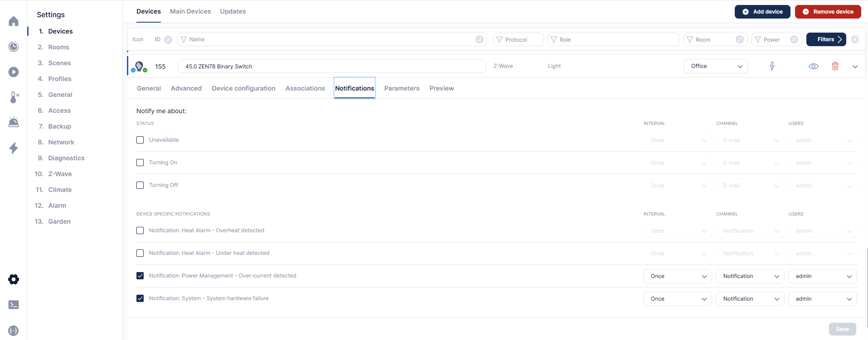Click the light bulb device icon
The image size is (868, 340).
pos(139,67)
